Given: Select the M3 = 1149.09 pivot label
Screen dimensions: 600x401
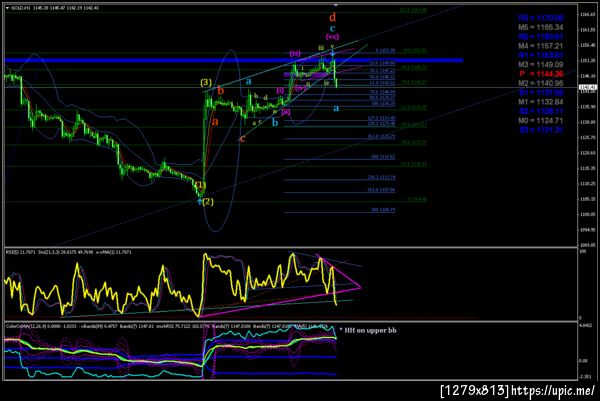Looking at the screenshot, I should pyautogui.click(x=541, y=65).
